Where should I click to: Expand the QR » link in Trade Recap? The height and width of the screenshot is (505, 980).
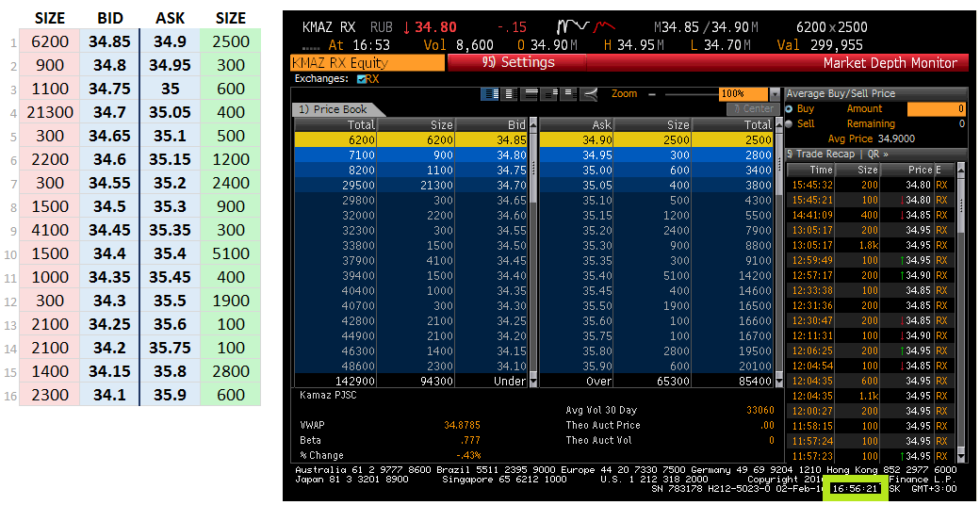[x=878, y=154]
